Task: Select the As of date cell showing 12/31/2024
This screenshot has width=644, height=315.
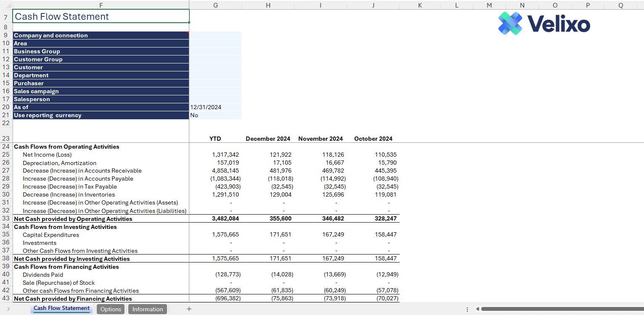Action: (x=215, y=107)
